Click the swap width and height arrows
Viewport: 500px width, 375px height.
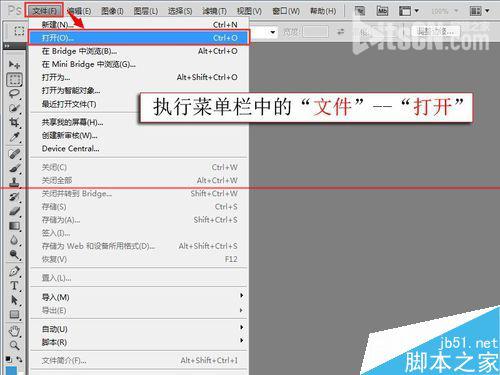(x=340, y=32)
